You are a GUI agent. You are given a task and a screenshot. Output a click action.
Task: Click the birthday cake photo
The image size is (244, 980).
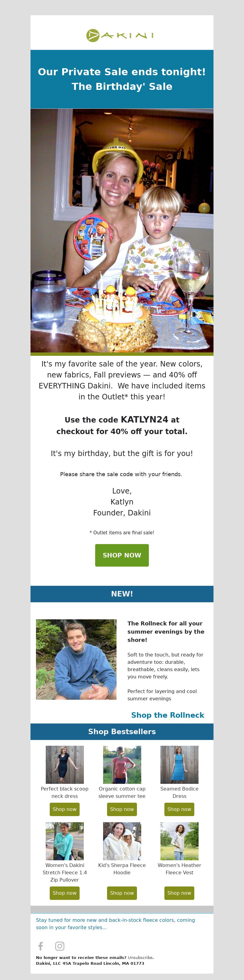pos(122,231)
